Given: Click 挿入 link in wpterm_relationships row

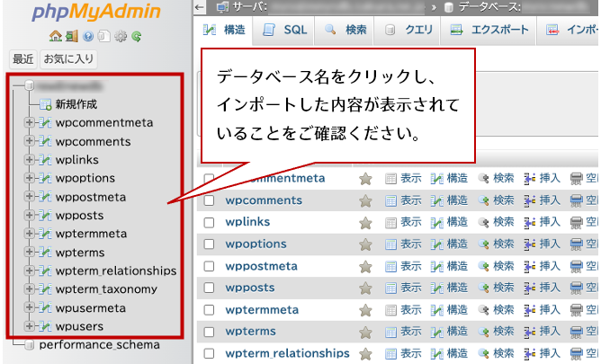Looking at the screenshot, I should [550, 353].
